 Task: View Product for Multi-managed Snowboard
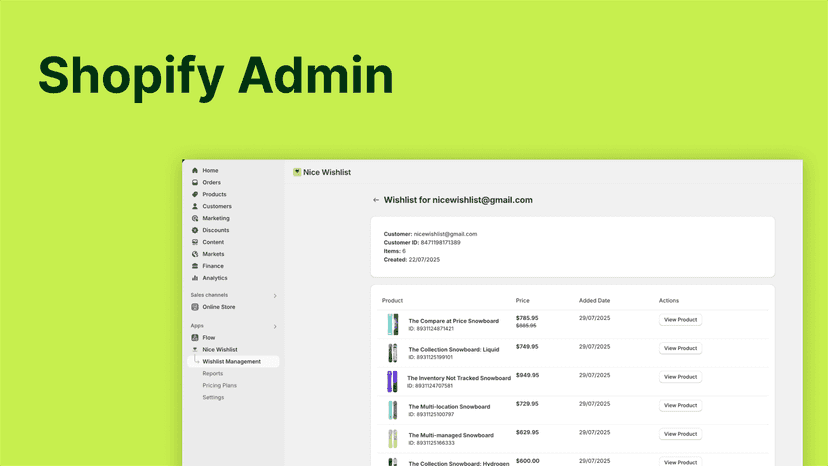tap(680, 434)
